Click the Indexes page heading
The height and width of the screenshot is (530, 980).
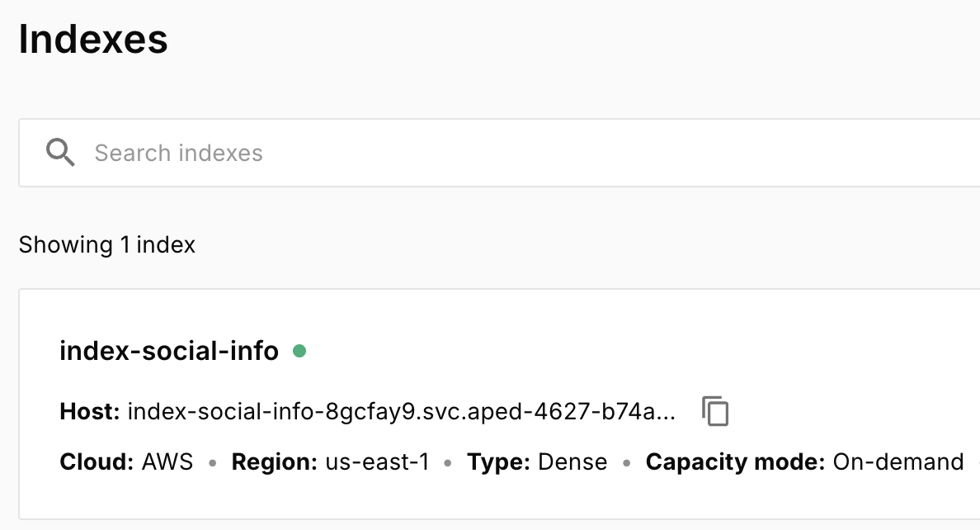coord(93,38)
